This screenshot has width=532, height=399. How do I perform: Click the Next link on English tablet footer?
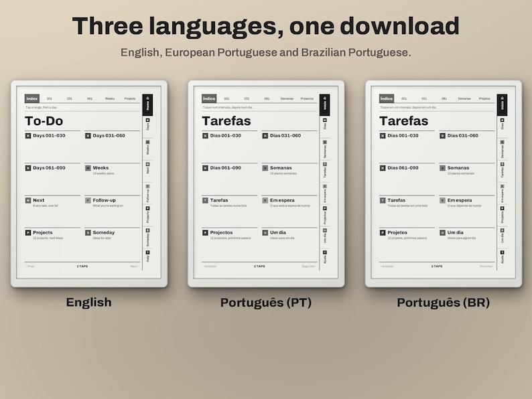pyautogui.click(x=135, y=266)
